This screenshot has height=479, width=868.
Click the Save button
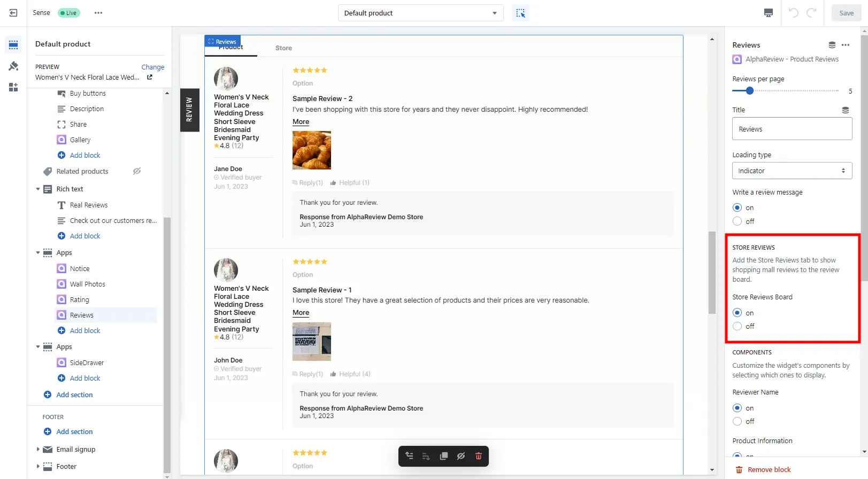pos(846,13)
